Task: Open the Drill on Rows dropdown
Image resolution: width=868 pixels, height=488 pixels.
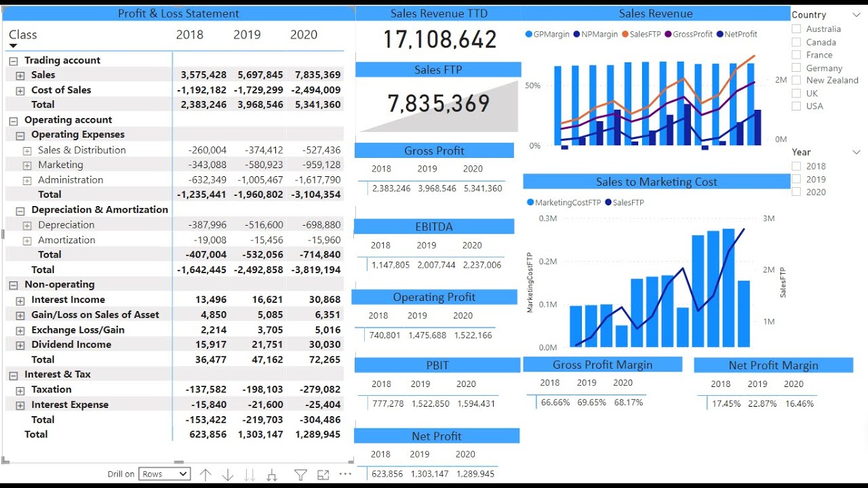Action: pos(164,474)
